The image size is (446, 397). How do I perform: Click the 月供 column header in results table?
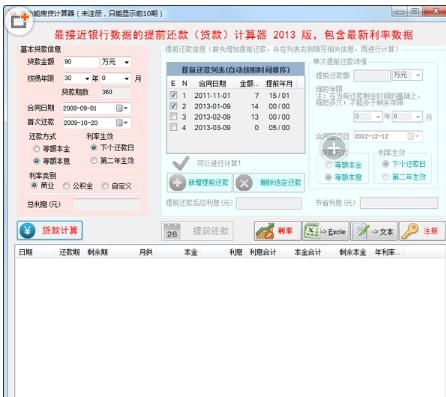[146, 252]
